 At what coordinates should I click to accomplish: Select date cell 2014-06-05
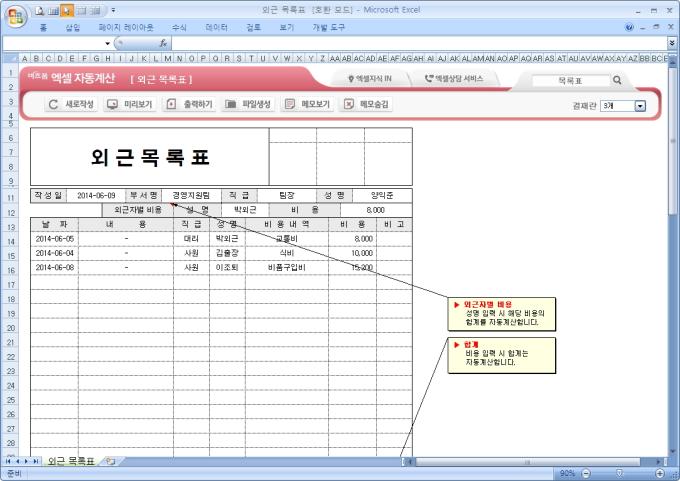tap(55, 239)
